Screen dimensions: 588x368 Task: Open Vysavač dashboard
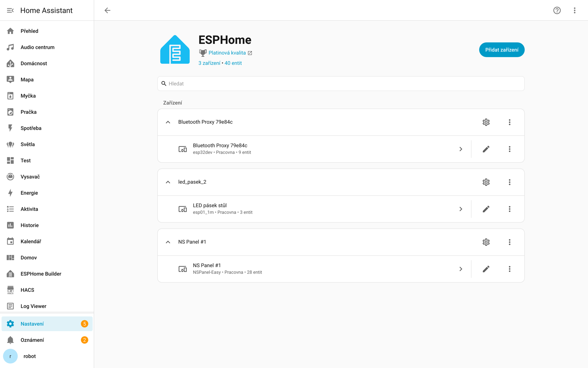[47, 177]
